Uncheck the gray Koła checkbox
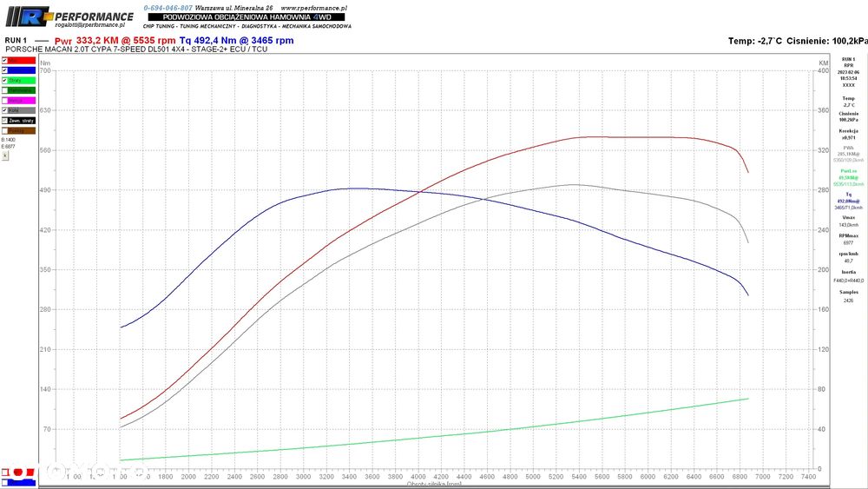 (4, 110)
